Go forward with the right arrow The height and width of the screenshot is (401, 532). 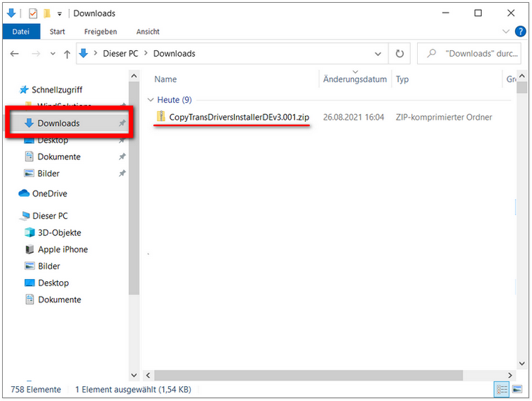[x=35, y=54]
